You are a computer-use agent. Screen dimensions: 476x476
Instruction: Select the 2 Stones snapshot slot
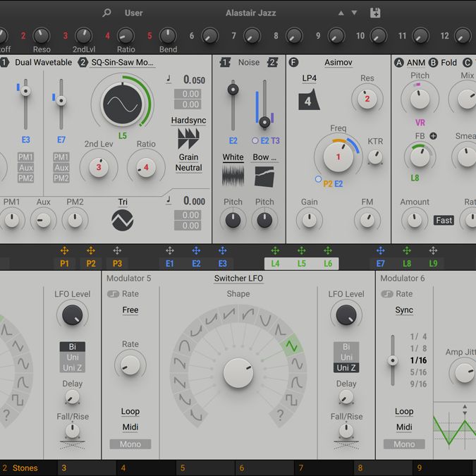28,468
